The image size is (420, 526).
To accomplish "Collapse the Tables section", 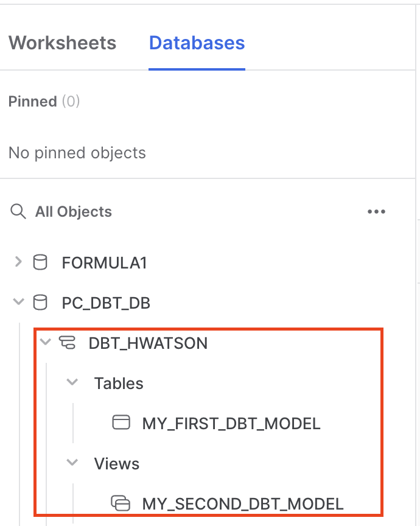I will tap(72, 382).
